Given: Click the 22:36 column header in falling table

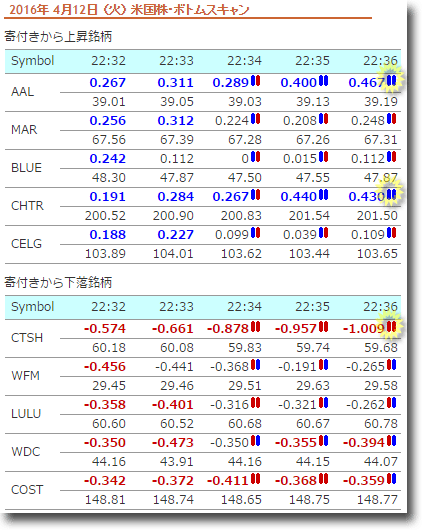Looking at the screenshot, I should pos(380,307).
